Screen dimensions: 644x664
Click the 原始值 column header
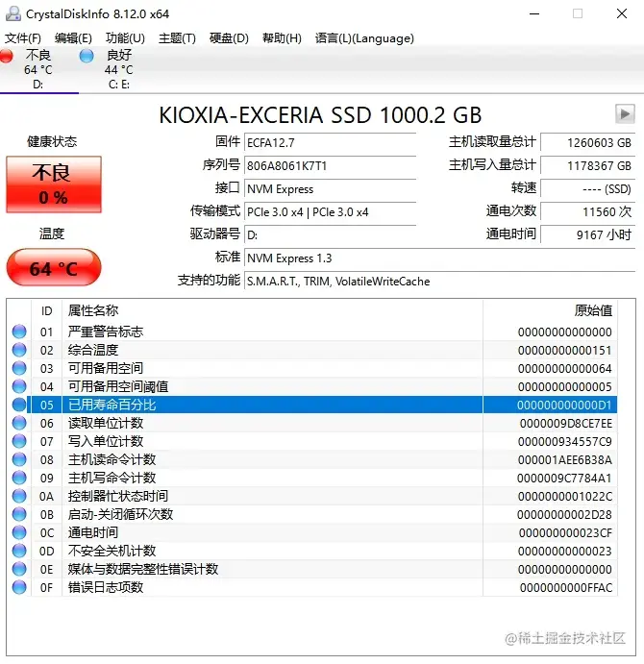[550, 310]
